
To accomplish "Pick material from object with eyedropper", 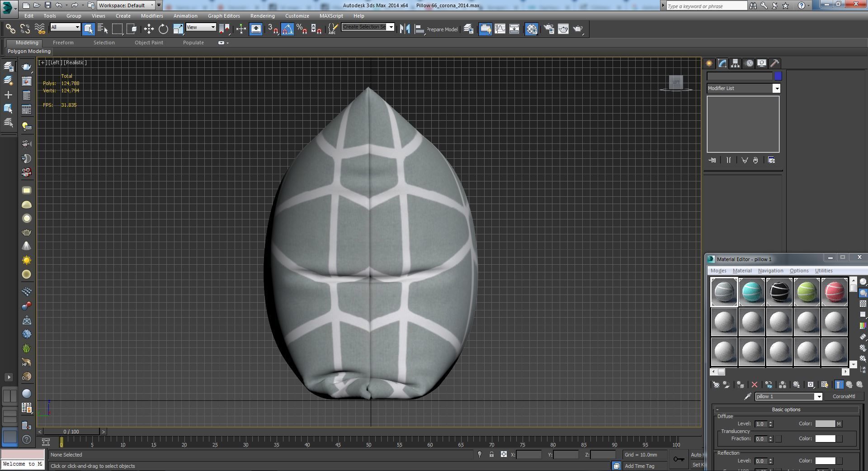I will [x=748, y=397].
